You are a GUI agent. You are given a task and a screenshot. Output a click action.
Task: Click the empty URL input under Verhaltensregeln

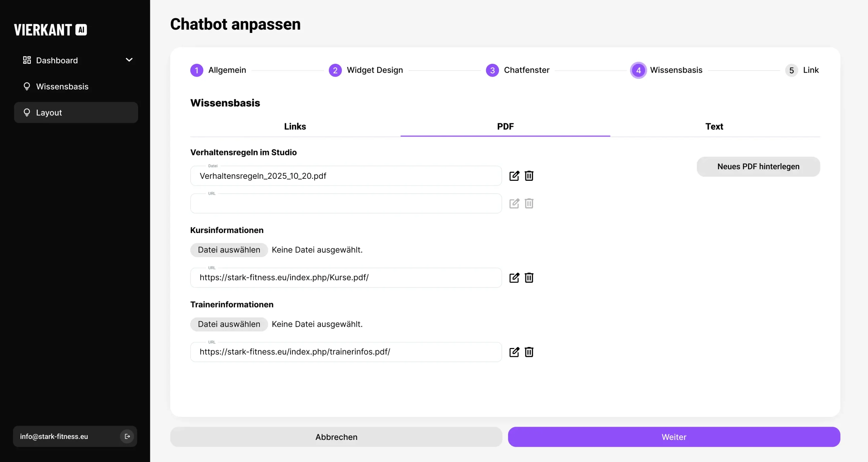tap(346, 204)
